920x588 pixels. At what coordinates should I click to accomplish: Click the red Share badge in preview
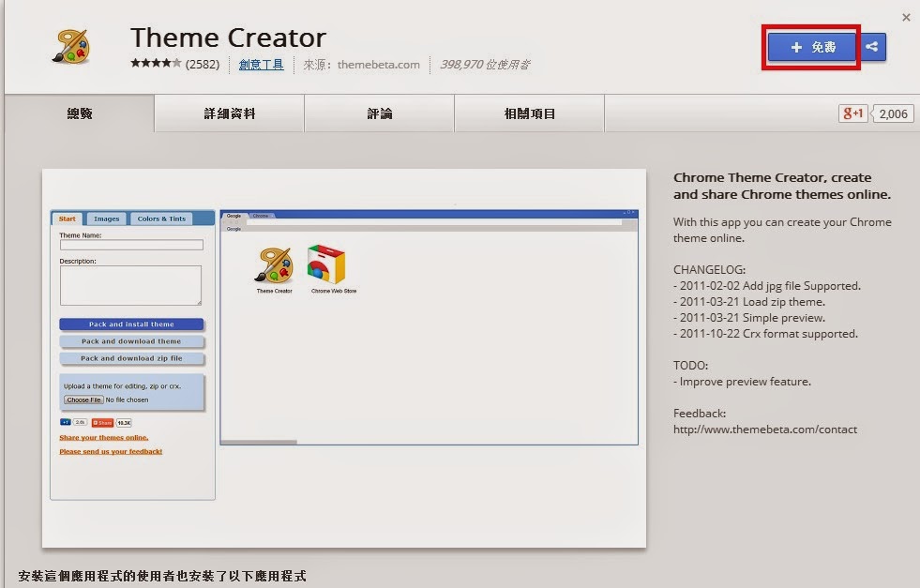[x=102, y=423]
